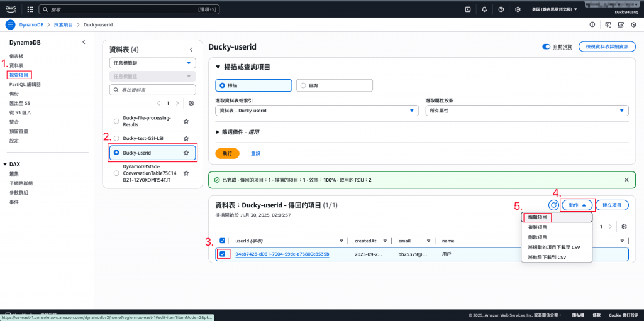This screenshot has height=321, width=644.
Task: Select the Ducky-file-processing-Results table radio
Action: [x=116, y=121]
